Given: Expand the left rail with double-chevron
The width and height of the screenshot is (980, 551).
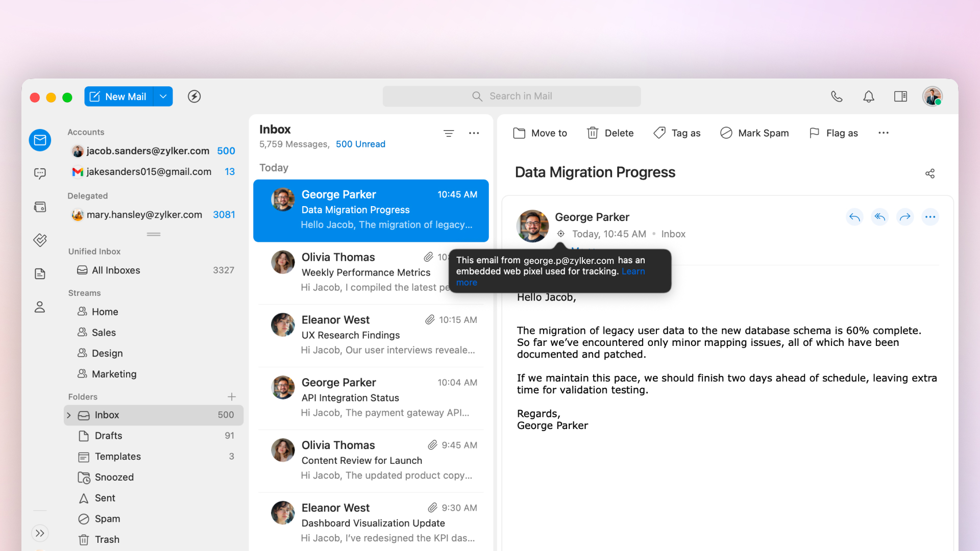Looking at the screenshot, I should [x=40, y=533].
